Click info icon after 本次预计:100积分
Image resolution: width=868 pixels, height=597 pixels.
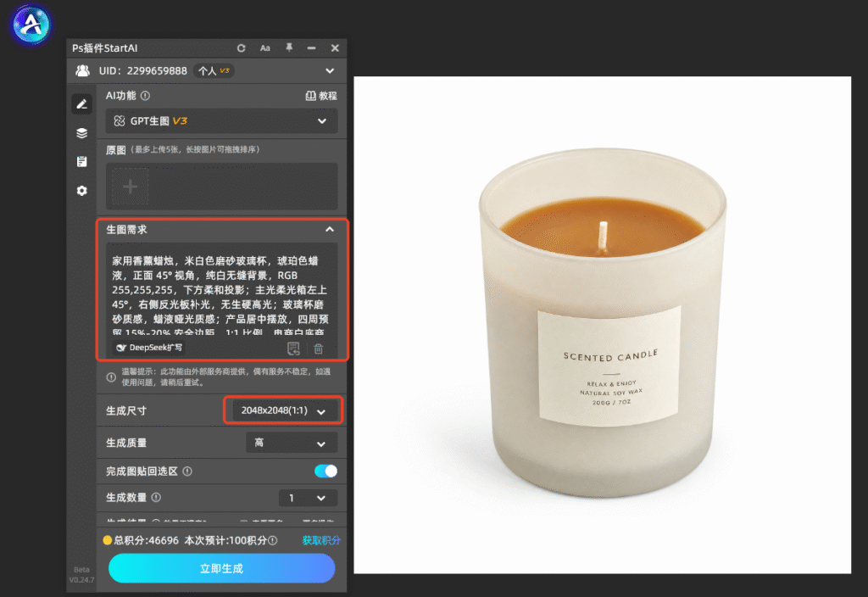tap(273, 540)
